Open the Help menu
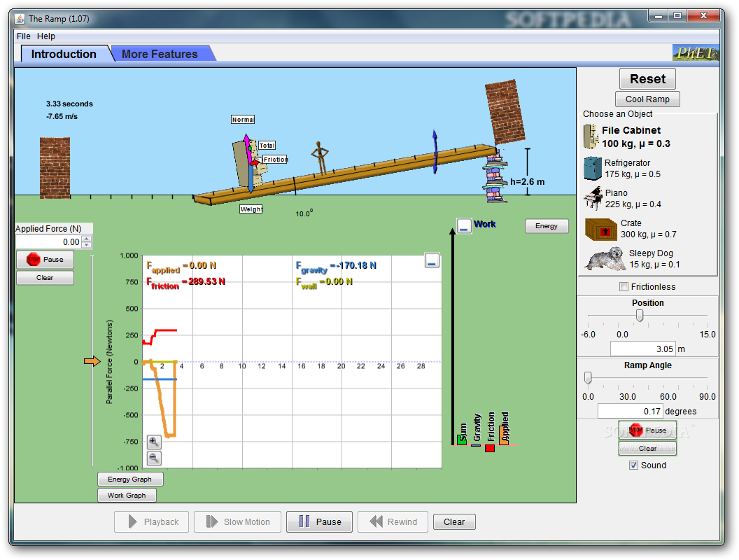The image size is (739, 560). 46,36
